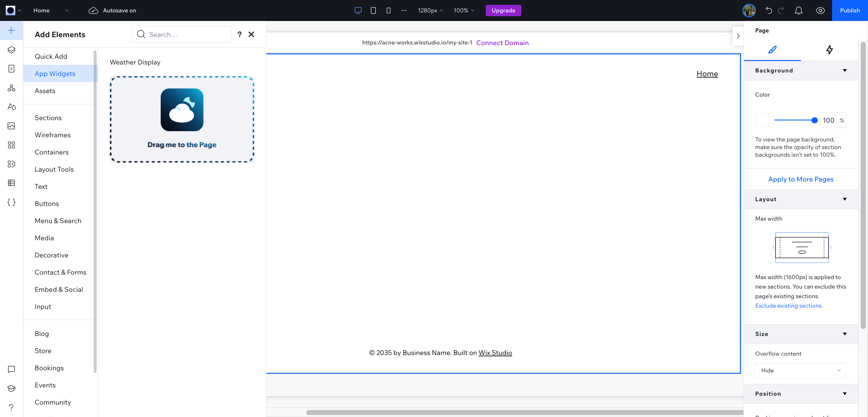Undo the last action

769,10
